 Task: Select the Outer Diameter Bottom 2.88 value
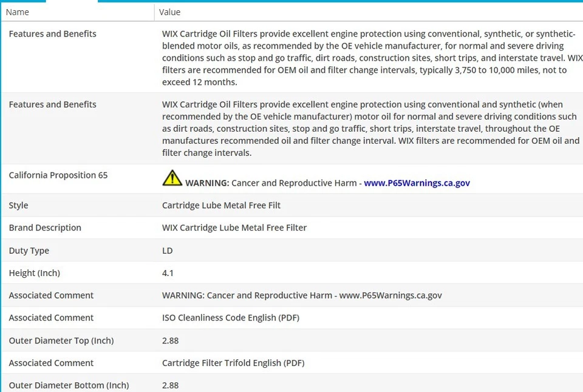tap(170, 385)
